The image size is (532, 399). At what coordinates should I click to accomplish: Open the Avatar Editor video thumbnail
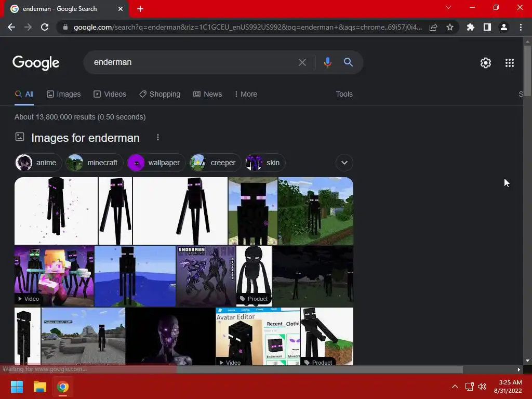point(258,337)
